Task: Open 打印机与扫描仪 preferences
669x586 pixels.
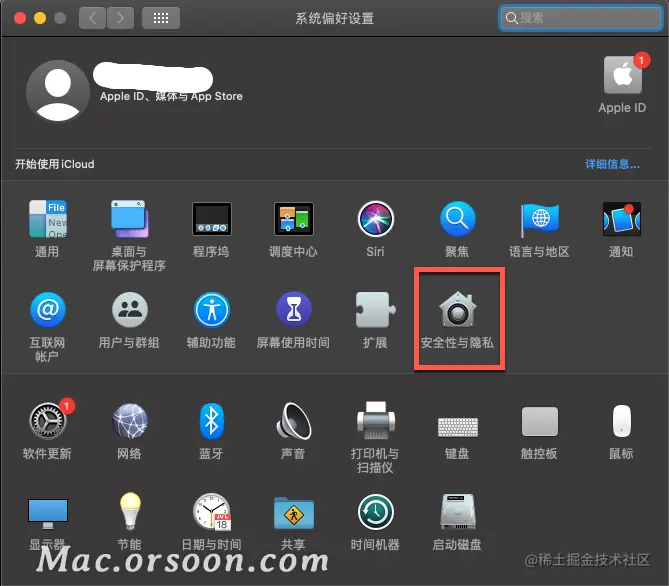Action: 375,421
